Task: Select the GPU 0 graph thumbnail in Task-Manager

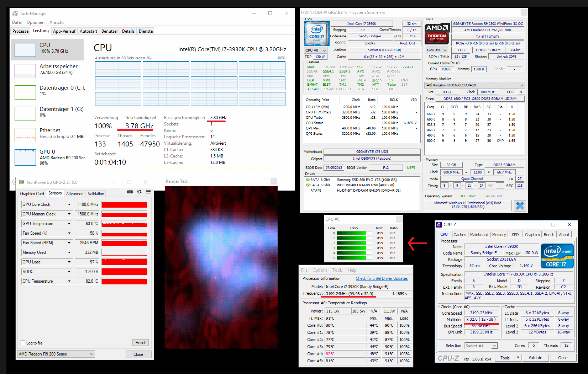Action: (x=25, y=157)
